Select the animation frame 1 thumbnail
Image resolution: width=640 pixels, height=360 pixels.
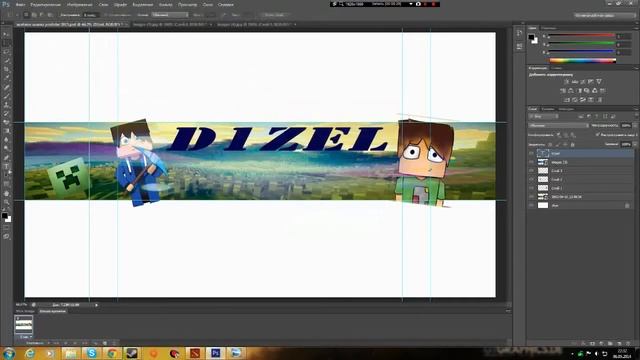24,325
